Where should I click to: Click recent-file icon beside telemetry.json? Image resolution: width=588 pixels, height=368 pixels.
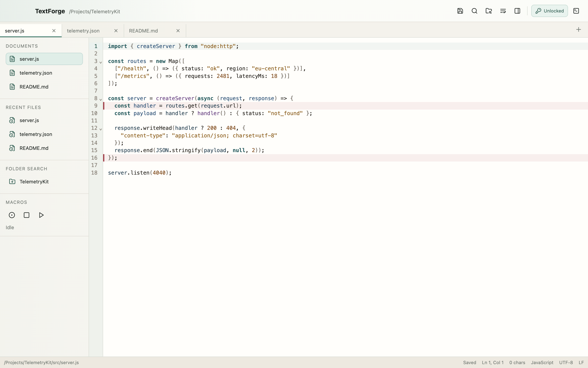[x=12, y=134]
